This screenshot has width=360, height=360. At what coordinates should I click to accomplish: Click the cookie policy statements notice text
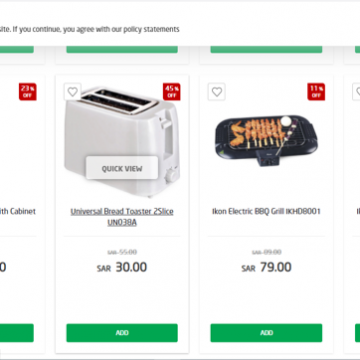click(x=90, y=29)
